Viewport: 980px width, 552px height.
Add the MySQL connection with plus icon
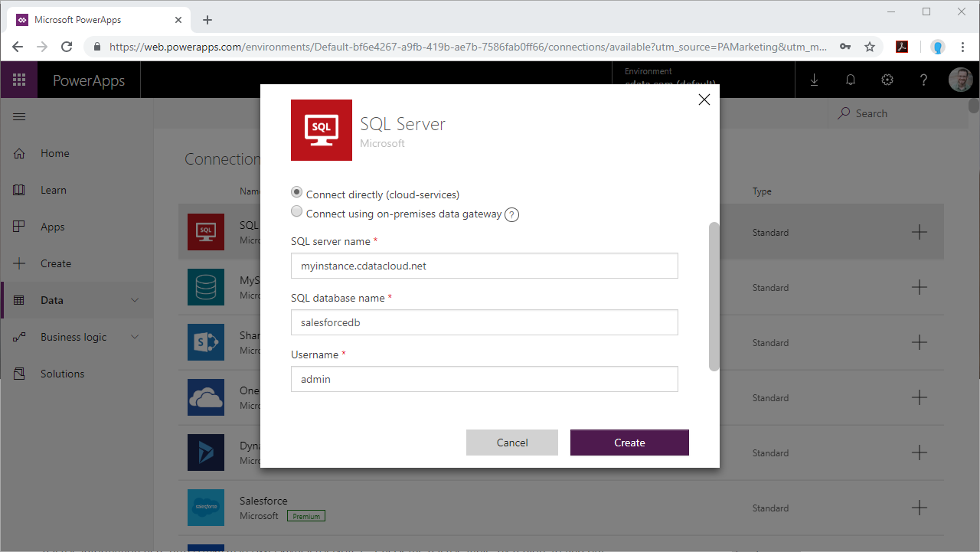[x=920, y=287]
